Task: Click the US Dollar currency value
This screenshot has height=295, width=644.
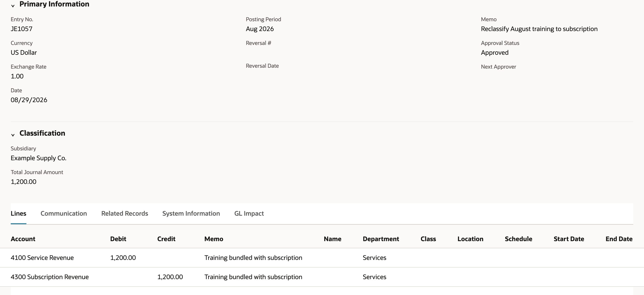Action: pos(24,53)
